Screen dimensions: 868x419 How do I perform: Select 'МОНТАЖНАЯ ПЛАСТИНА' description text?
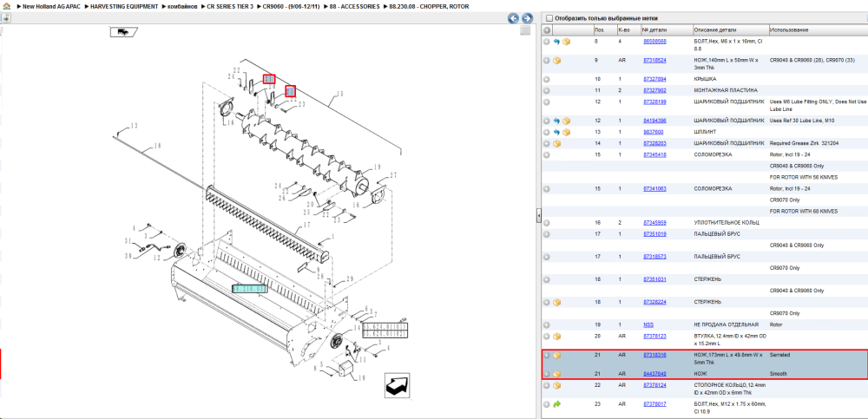tap(726, 90)
